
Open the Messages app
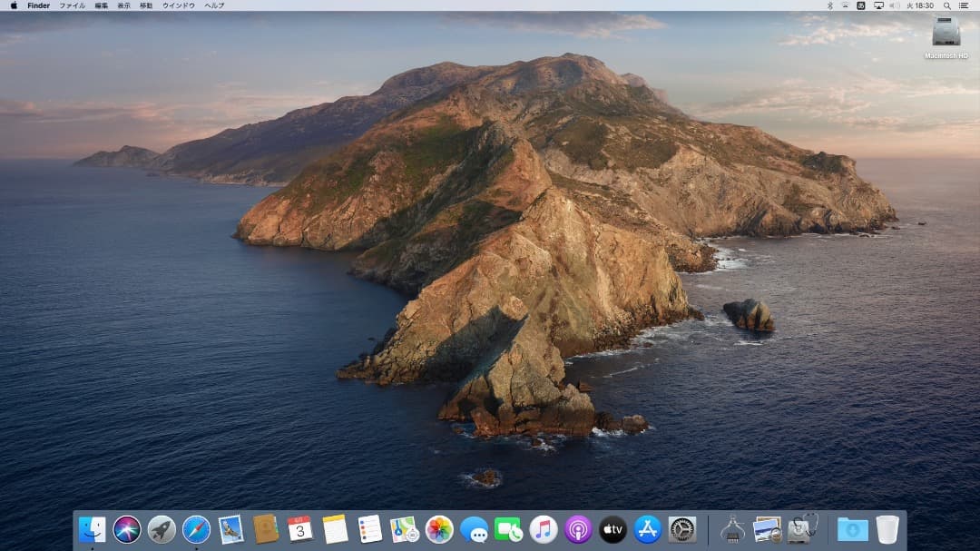[x=474, y=529]
